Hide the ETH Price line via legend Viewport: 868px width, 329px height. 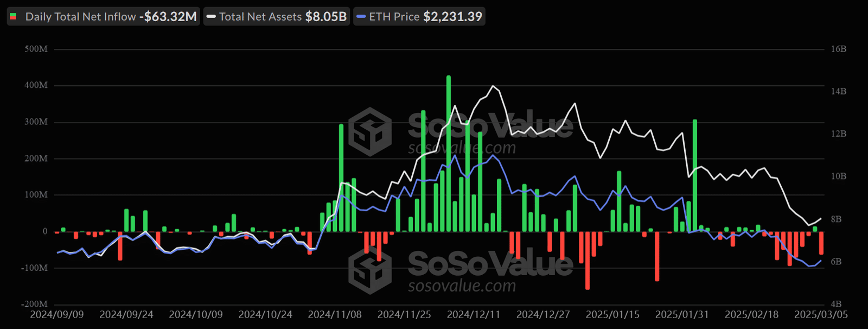(394, 17)
